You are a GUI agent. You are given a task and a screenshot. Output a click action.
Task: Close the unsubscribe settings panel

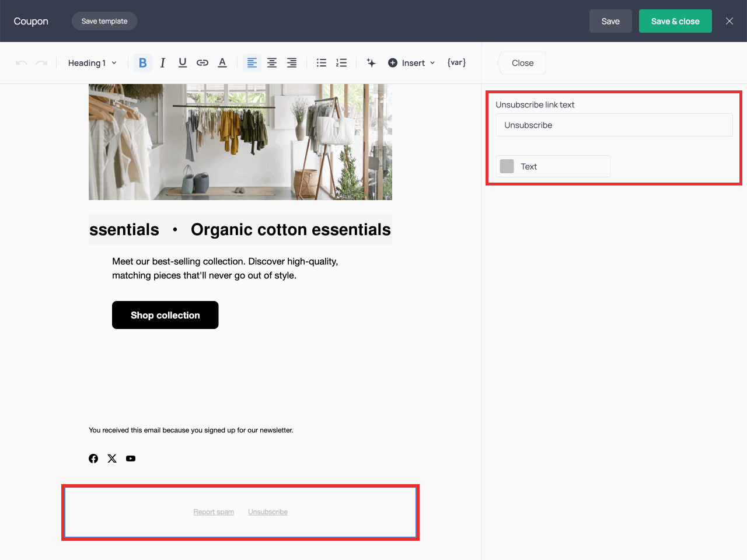pos(522,63)
